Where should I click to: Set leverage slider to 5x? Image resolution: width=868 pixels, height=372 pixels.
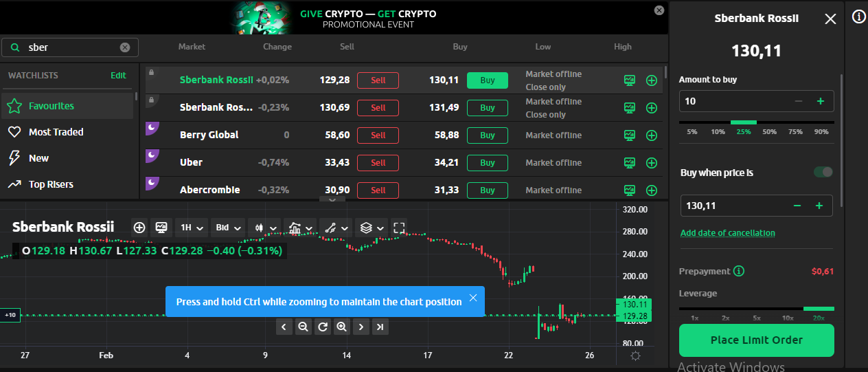(x=756, y=318)
